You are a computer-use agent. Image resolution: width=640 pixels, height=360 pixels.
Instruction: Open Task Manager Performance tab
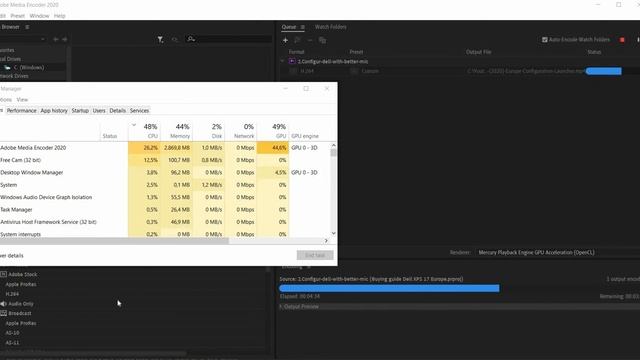[22, 111]
